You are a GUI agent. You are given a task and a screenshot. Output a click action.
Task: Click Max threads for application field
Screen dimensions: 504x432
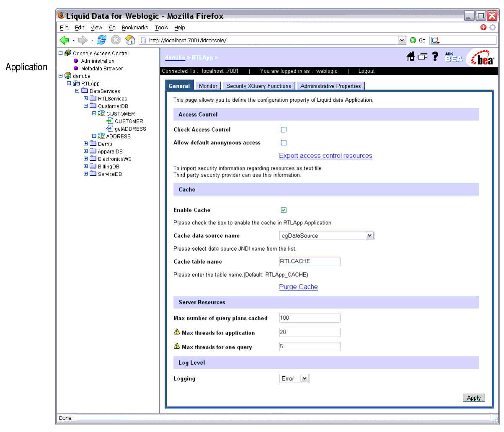pos(310,332)
